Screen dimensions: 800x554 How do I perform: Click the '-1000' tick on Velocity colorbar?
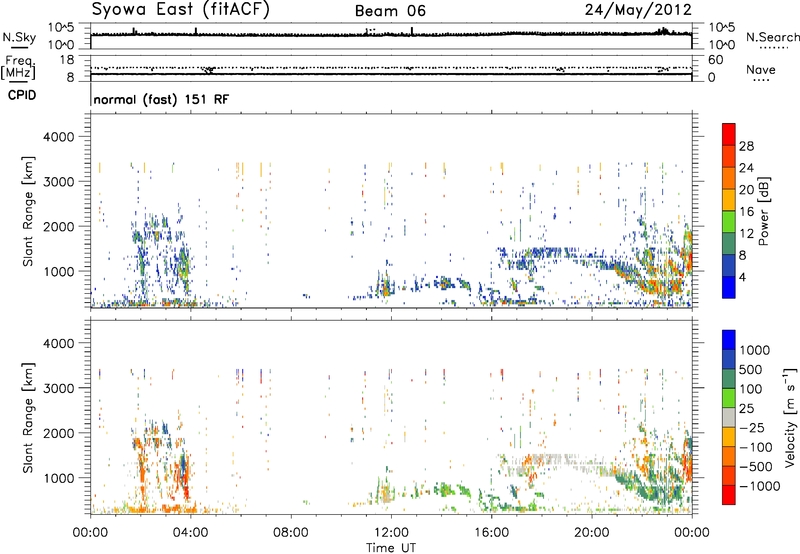pyautogui.click(x=759, y=486)
